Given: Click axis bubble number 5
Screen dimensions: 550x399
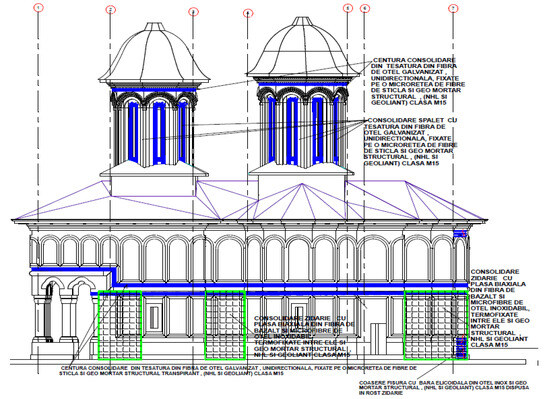Looking at the screenshot, I should [x=348, y=8].
